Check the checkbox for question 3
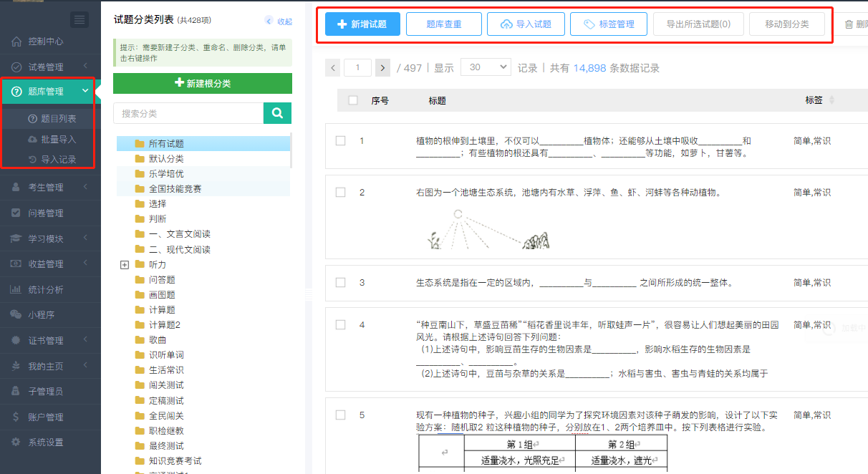868x474 pixels. pyautogui.click(x=341, y=283)
